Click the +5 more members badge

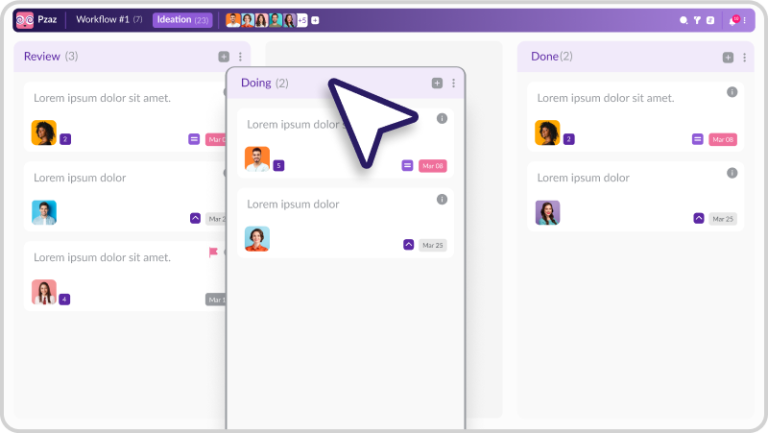302,20
